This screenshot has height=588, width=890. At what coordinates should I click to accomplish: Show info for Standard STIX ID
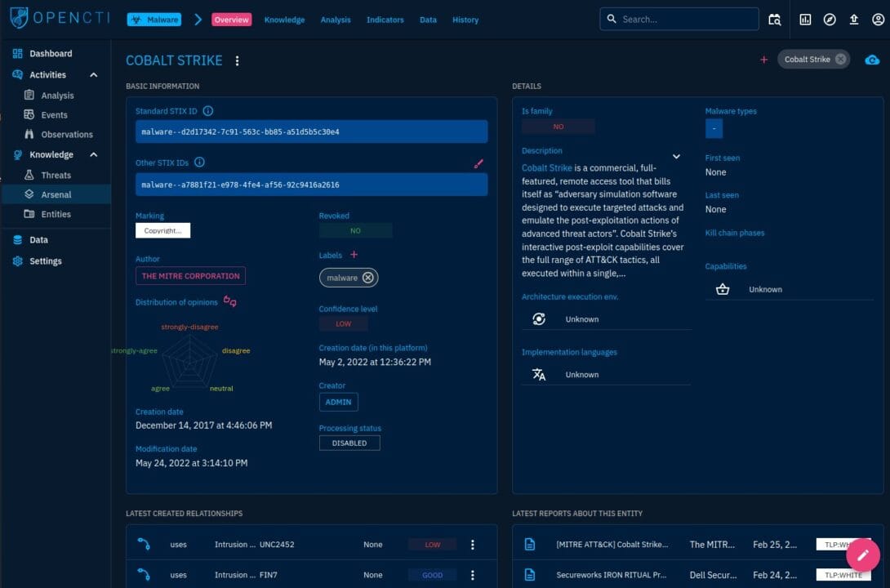[207, 111]
